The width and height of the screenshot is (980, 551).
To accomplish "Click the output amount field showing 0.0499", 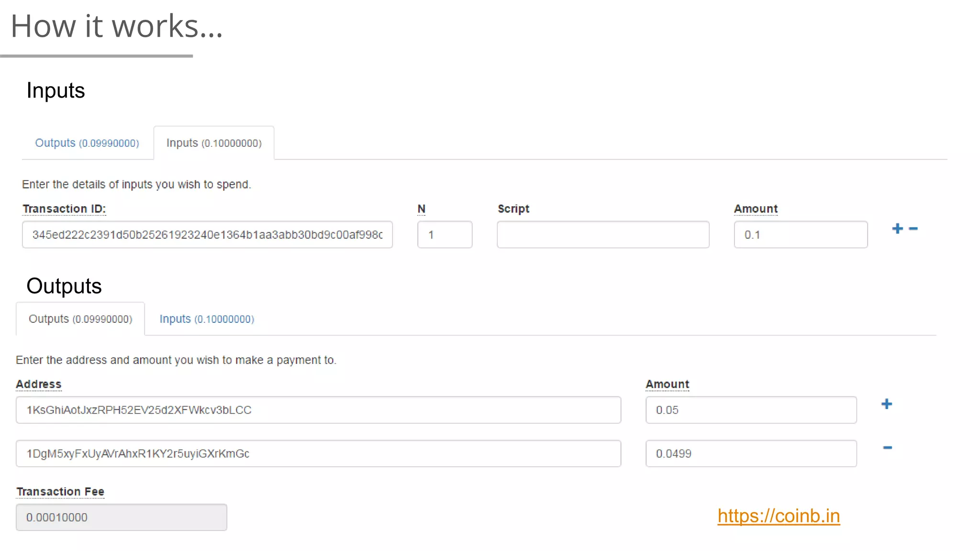I will 751,453.
